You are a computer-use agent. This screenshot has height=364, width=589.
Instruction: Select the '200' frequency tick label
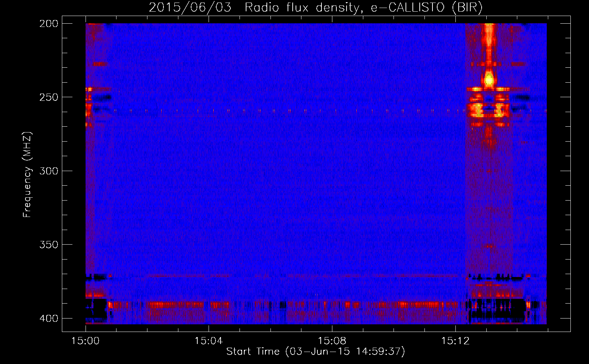[x=49, y=24]
